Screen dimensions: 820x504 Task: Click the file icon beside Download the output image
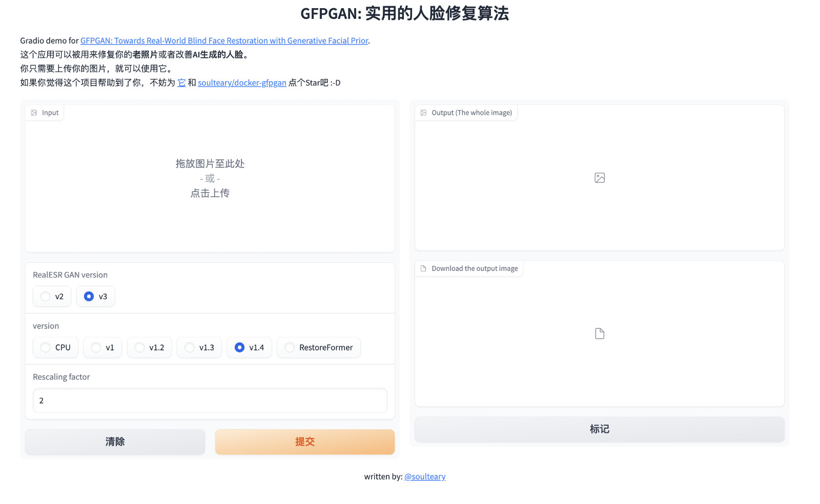point(423,268)
